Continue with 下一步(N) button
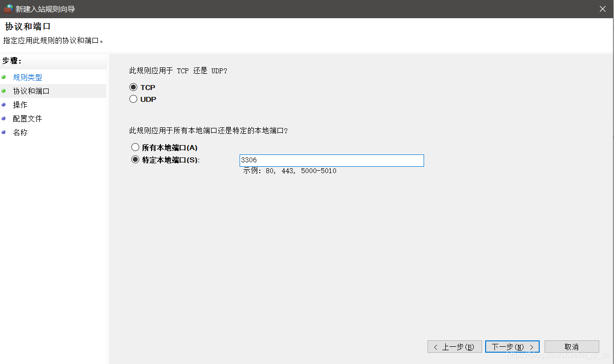This screenshot has width=614, height=364. [x=512, y=347]
